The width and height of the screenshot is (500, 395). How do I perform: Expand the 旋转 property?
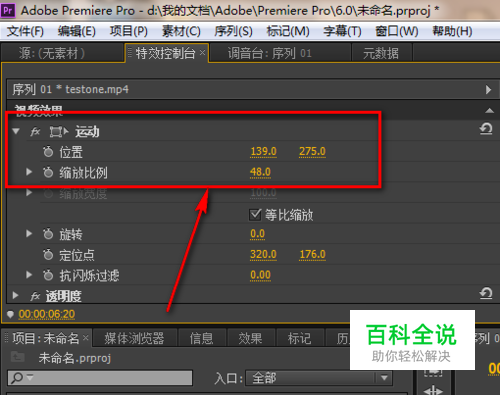[x=29, y=234]
